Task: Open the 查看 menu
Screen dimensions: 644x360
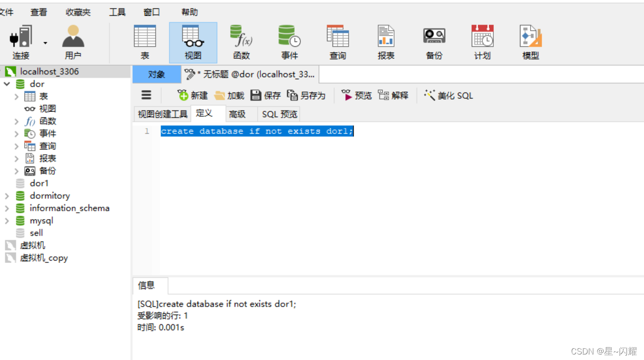Action: tap(39, 12)
